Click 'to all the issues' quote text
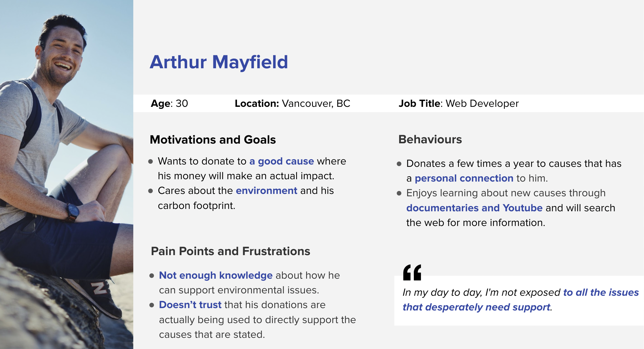The width and height of the screenshot is (644, 349). pyautogui.click(x=601, y=293)
